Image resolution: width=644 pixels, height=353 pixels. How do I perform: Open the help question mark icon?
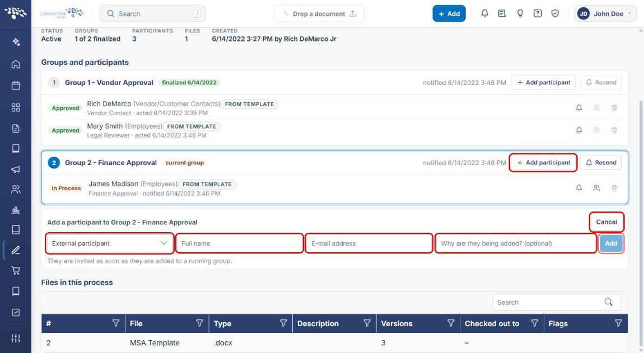click(537, 13)
